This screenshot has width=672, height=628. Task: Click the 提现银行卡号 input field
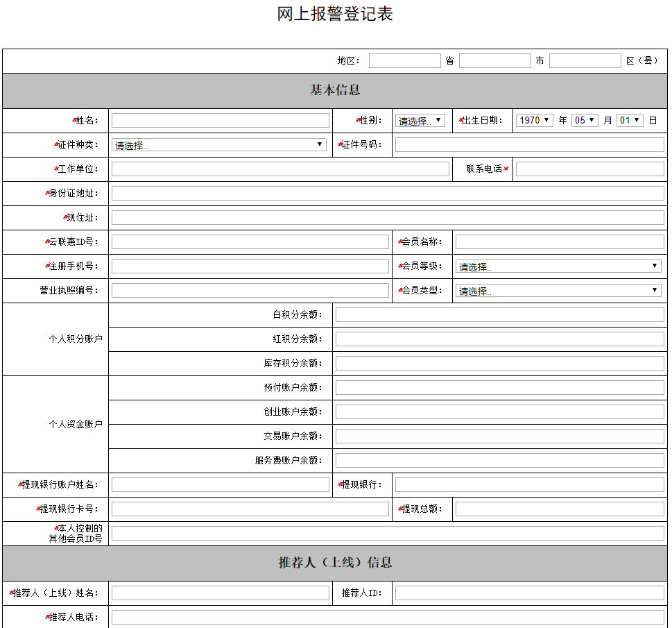click(250, 509)
